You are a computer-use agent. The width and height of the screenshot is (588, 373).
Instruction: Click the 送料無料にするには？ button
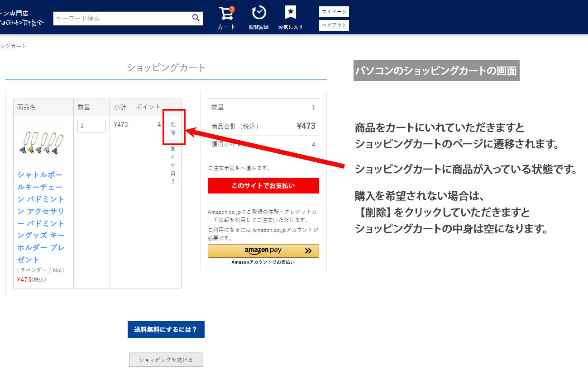pyautogui.click(x=166, y=330)
